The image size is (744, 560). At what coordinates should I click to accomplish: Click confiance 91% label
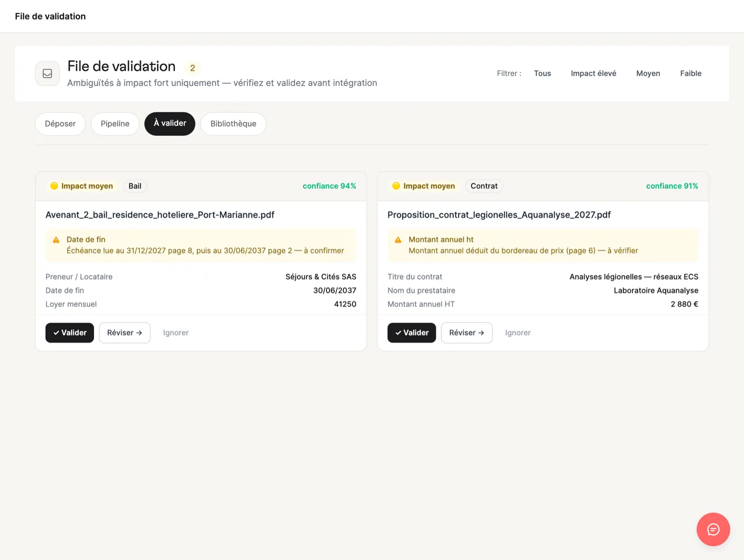[672, 186]
